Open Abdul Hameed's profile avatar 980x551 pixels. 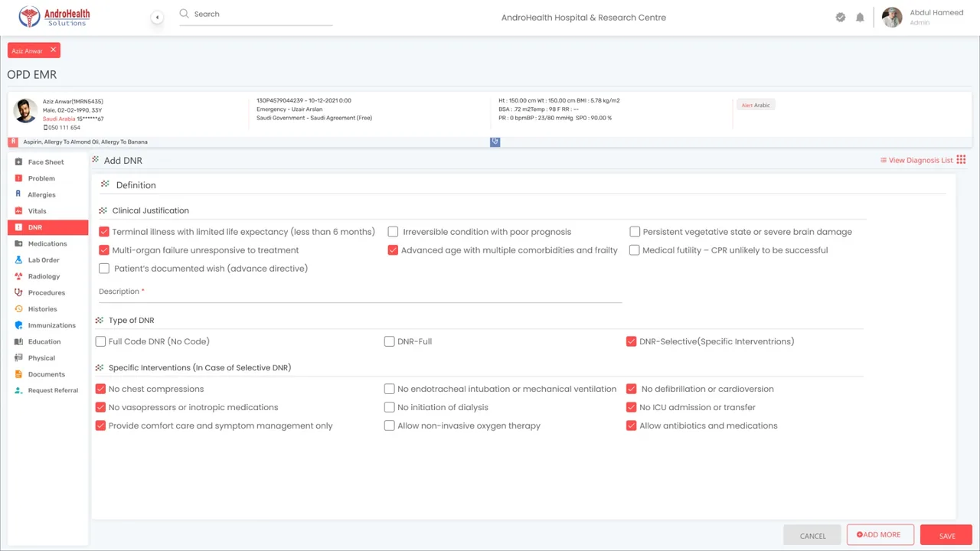tap(892, 17)
